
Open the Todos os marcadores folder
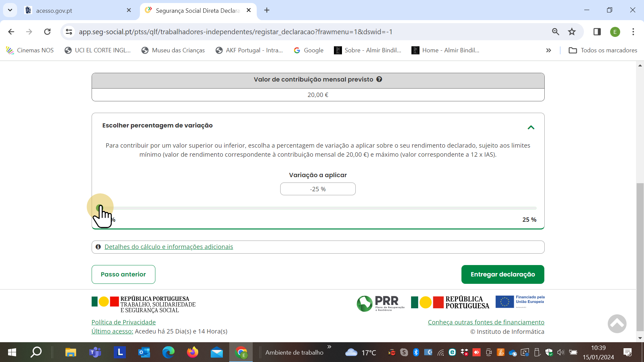(x=603, y=50)
